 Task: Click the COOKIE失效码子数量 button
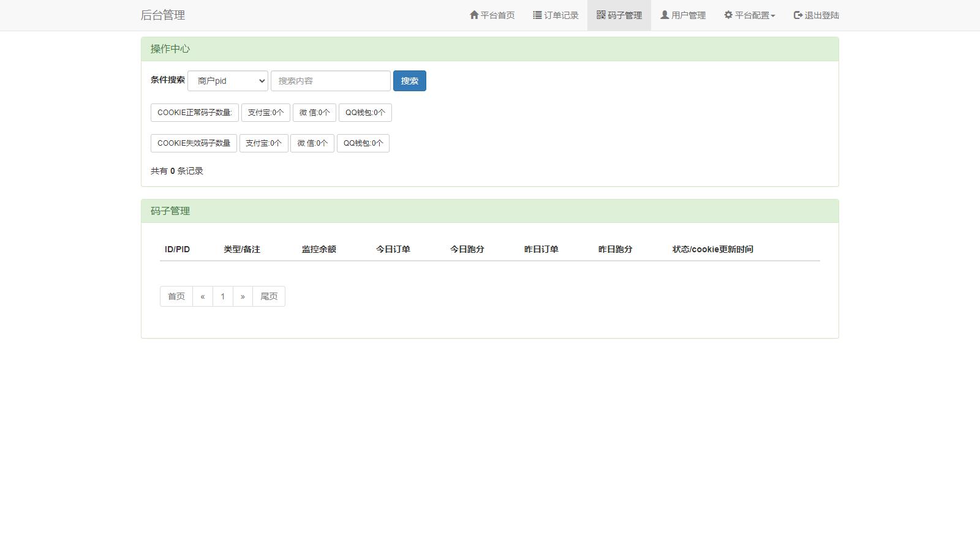[x=194, y=143]
